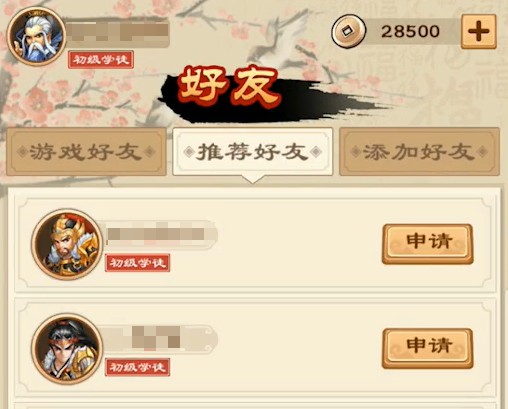Add more coins with the plus button

tap(479, 32)
